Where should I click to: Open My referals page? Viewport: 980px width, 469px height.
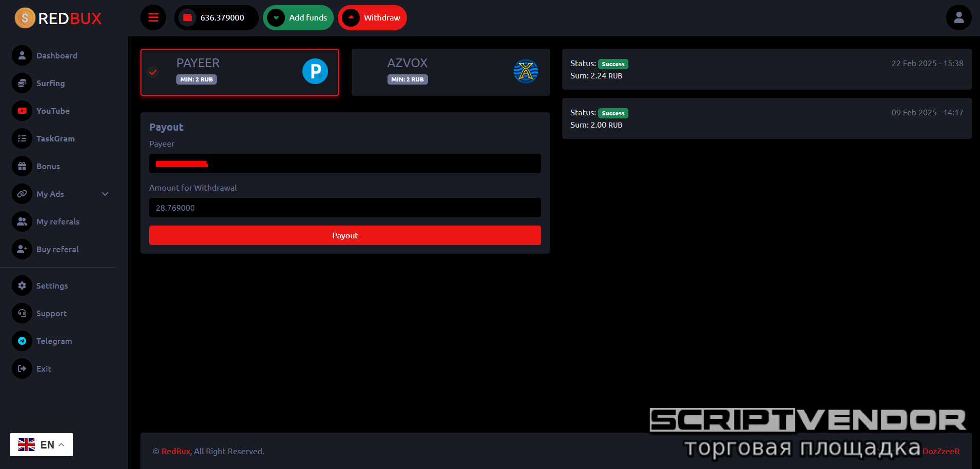(x=58, y=221)
